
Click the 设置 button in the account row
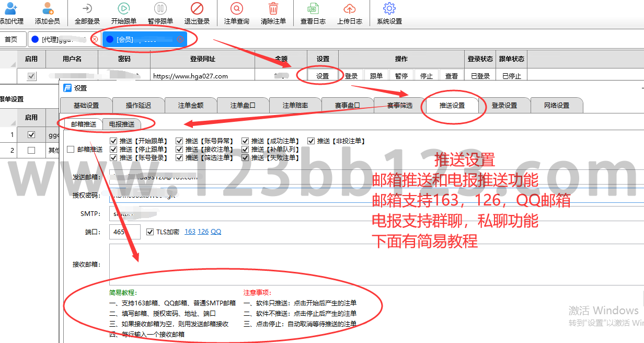(x=323, y=76)
